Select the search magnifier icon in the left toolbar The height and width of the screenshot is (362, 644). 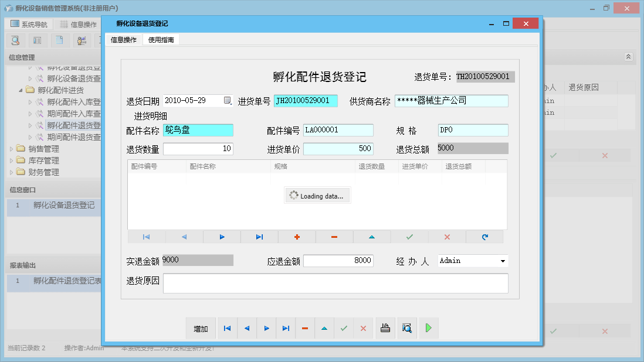tap(16, 40)
